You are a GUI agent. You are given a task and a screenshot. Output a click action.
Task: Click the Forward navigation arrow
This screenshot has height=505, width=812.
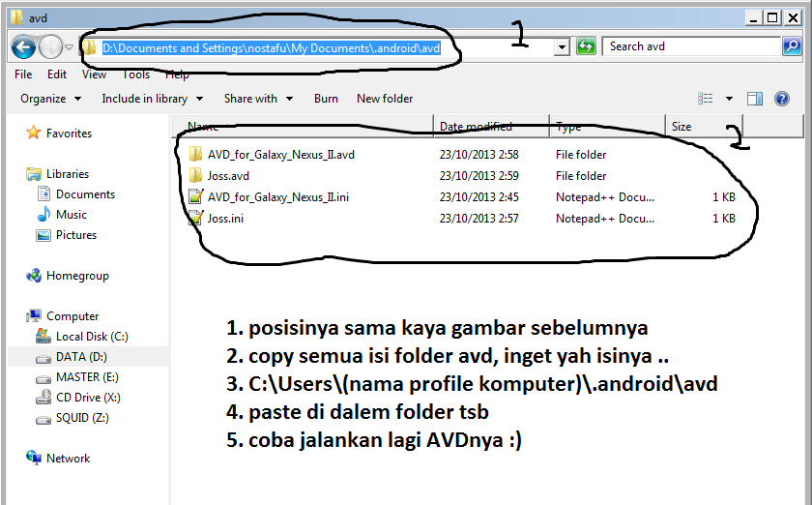click(x=50, y=47)
